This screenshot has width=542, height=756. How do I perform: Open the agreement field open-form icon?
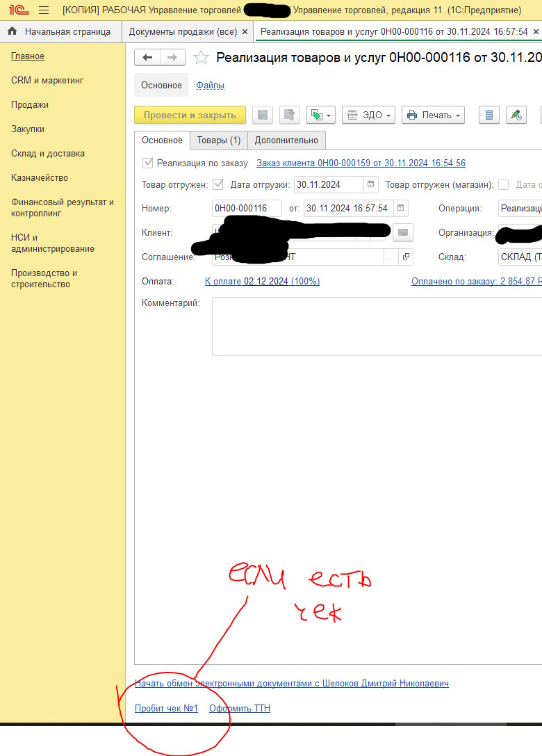(x=406, y=257)
